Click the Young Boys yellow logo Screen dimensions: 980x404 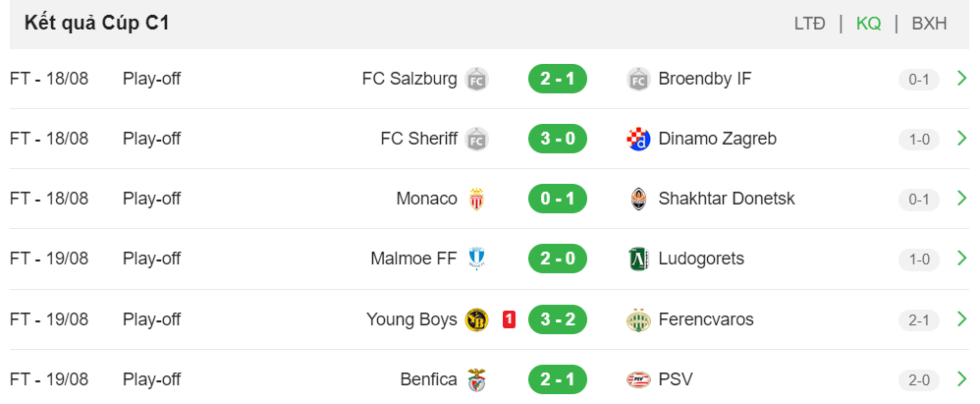click(x=477, y=319)
